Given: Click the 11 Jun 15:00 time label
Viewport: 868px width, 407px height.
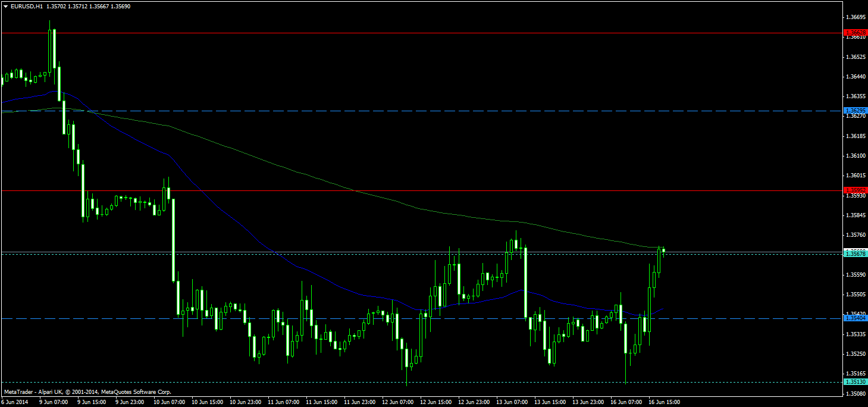Looking at the screenshot, I should [x=321, y=402].
